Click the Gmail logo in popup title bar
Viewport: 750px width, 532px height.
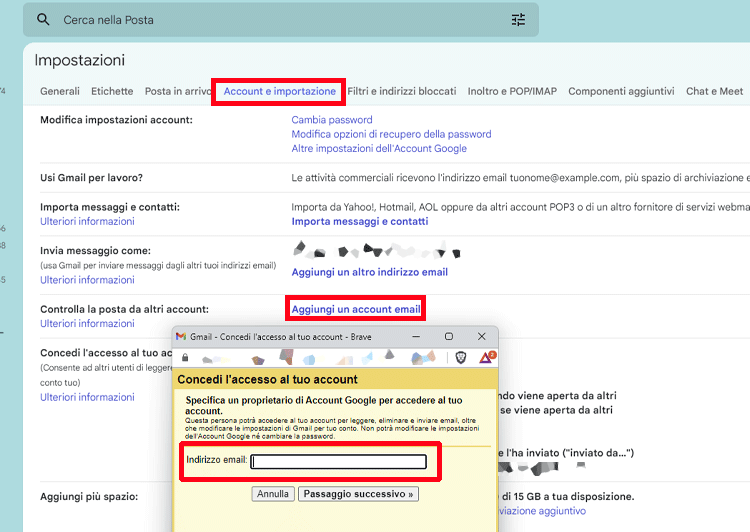(181, 337)
